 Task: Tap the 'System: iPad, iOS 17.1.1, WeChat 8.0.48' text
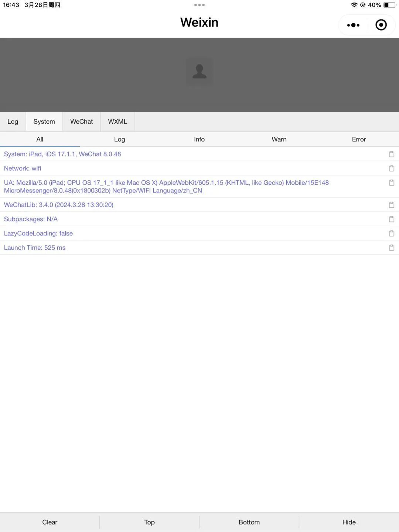62,154
